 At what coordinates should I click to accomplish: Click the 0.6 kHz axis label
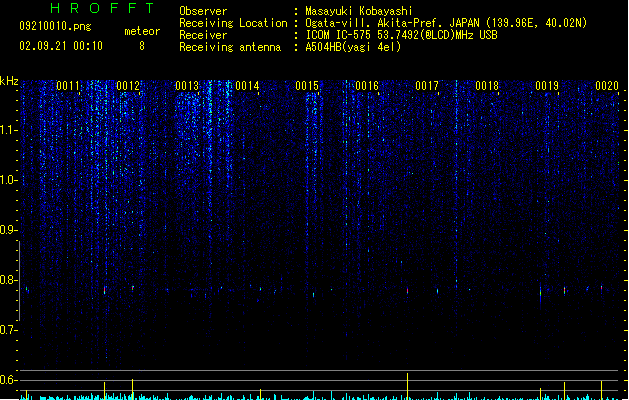point(8,380)
